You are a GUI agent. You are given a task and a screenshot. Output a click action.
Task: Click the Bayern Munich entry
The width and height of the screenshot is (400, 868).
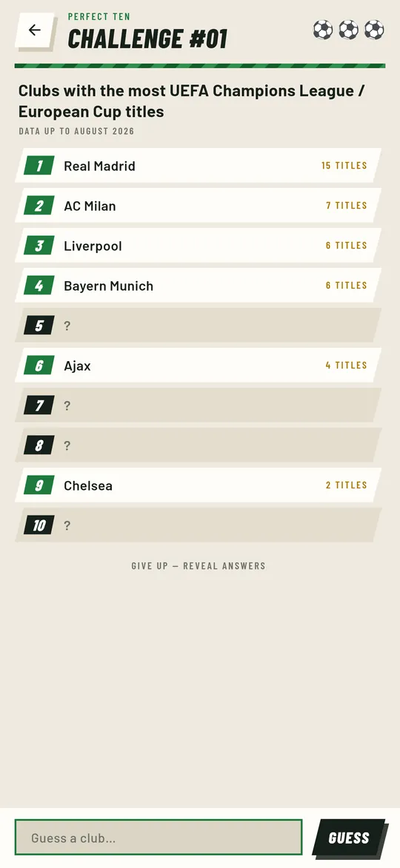coord(109,286)
